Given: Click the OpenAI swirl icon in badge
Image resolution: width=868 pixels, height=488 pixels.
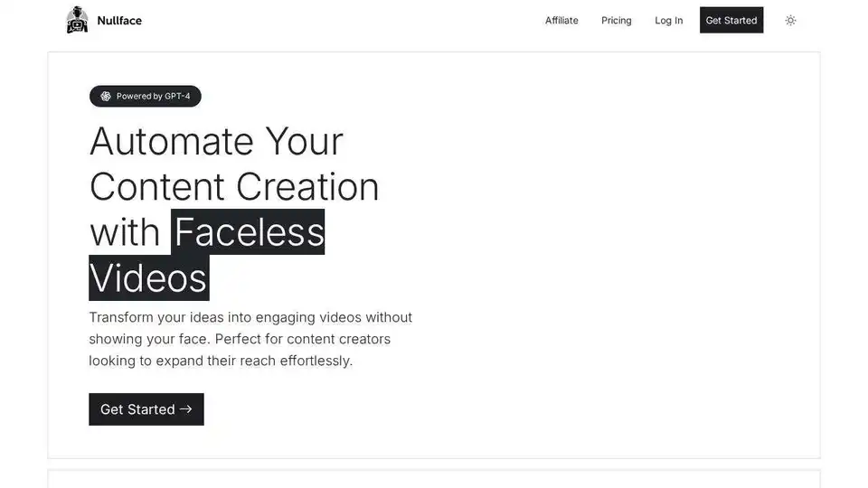Looking at the screenshot, I should [x=105, y=97].
